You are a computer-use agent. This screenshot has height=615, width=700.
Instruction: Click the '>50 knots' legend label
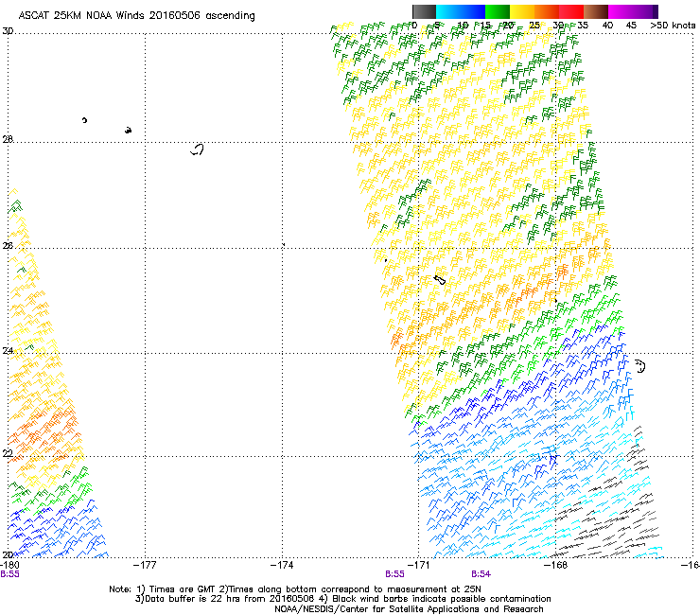tap(673, 26)
